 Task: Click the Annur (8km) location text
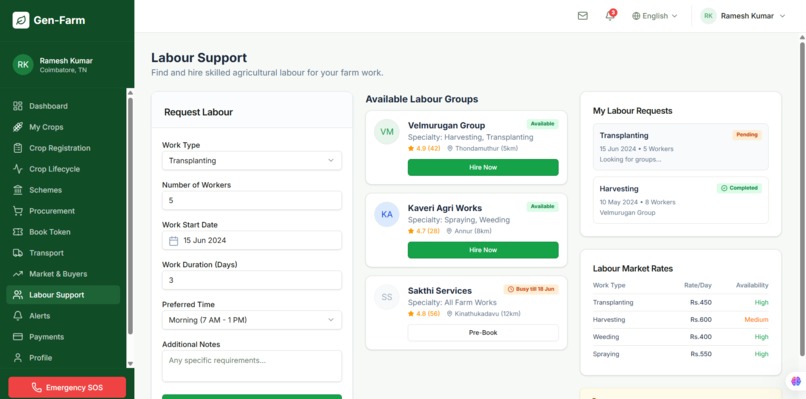473,231
